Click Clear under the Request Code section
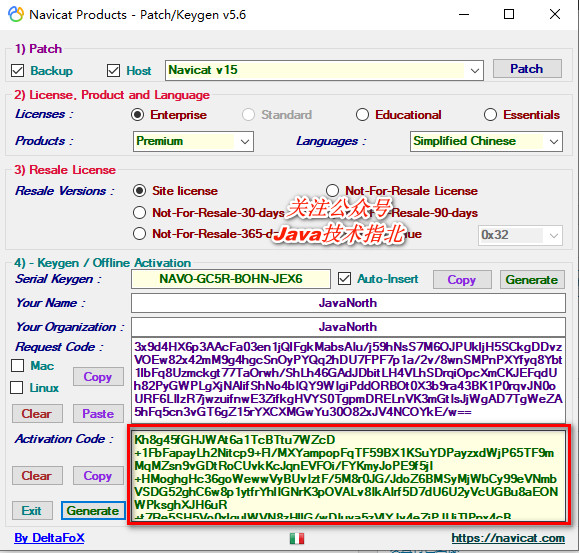This screenshot has height=553, width=579. [x=37, y=413]
